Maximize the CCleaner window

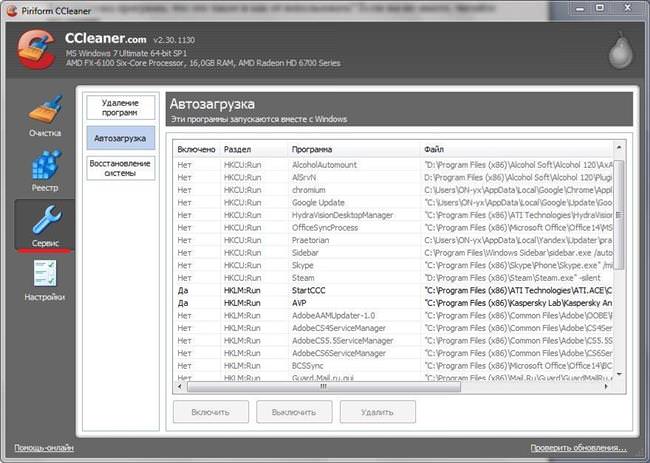coord(600,8)
